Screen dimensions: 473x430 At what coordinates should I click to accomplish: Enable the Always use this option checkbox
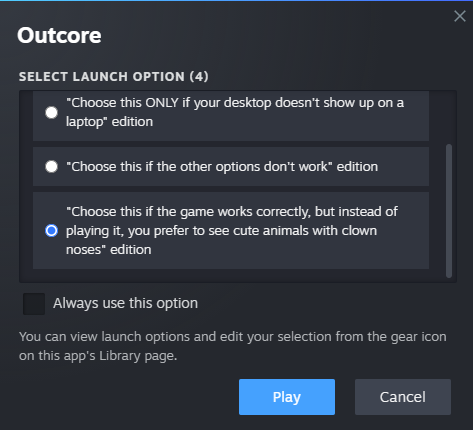point(34,304)
